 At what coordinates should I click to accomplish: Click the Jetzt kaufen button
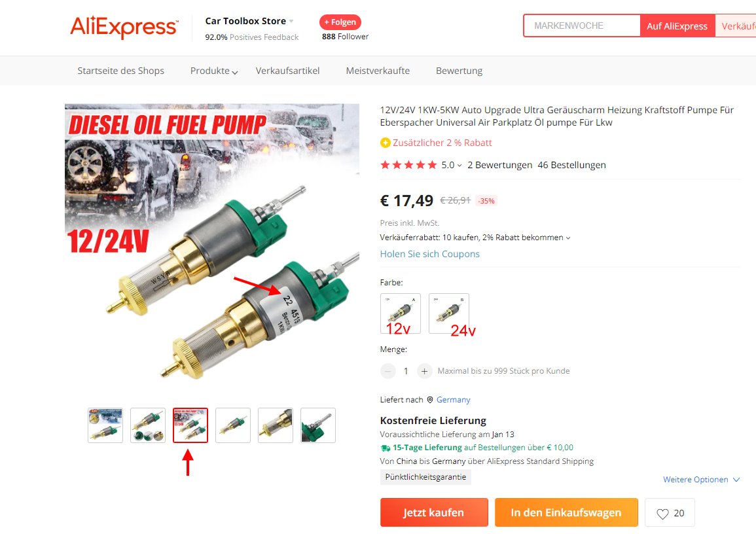(434, 512)
